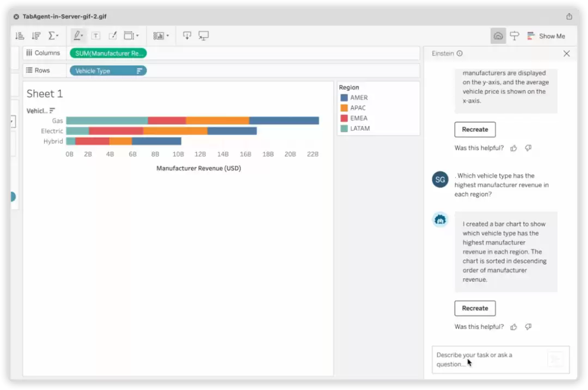Start presentation mode
Screen dimensions: 588x390
203,35
